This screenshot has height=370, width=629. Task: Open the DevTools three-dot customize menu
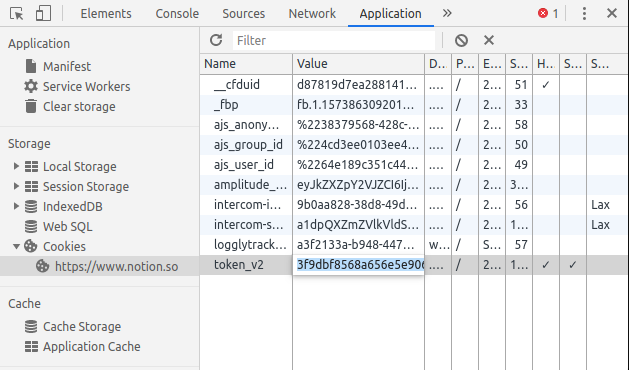coord(584,14)
